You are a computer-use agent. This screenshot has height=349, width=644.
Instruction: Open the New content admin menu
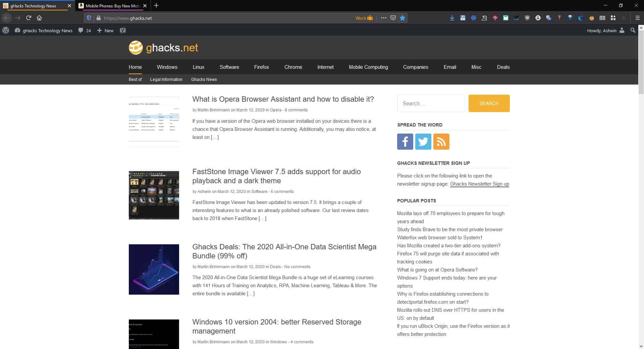pyautogui.click(x=105, y=31)
